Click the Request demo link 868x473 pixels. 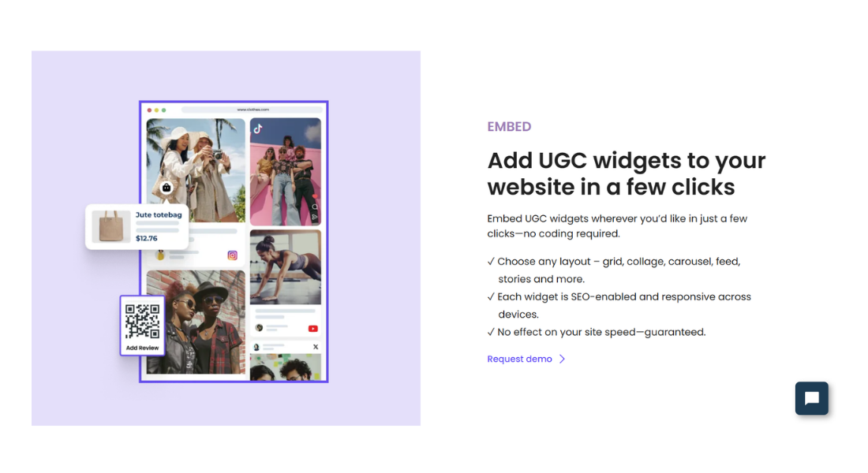pos(519,359)
